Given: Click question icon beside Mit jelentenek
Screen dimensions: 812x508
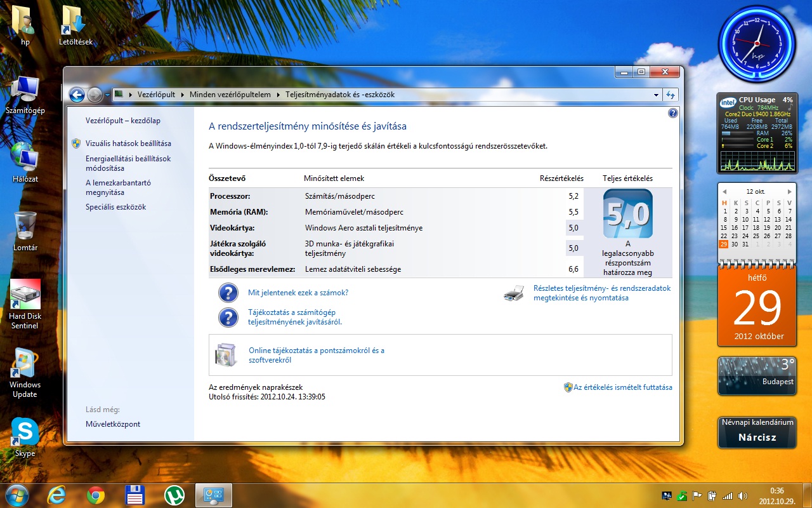Looking at the screenshot, I should (x=228, y=293).
